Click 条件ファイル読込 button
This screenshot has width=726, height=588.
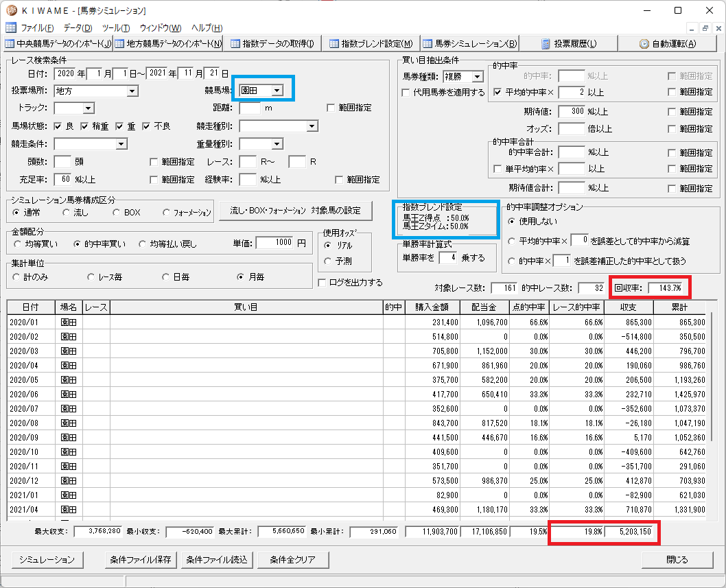[217, 560]
